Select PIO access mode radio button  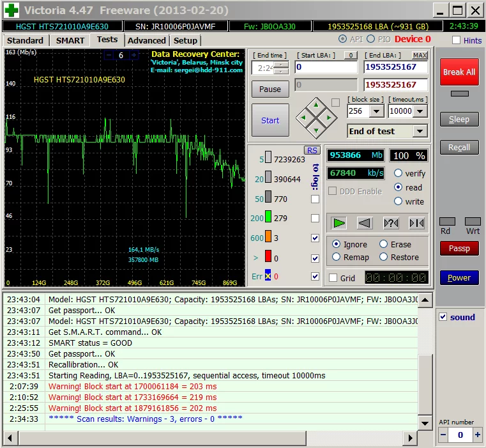coord(370,39)
